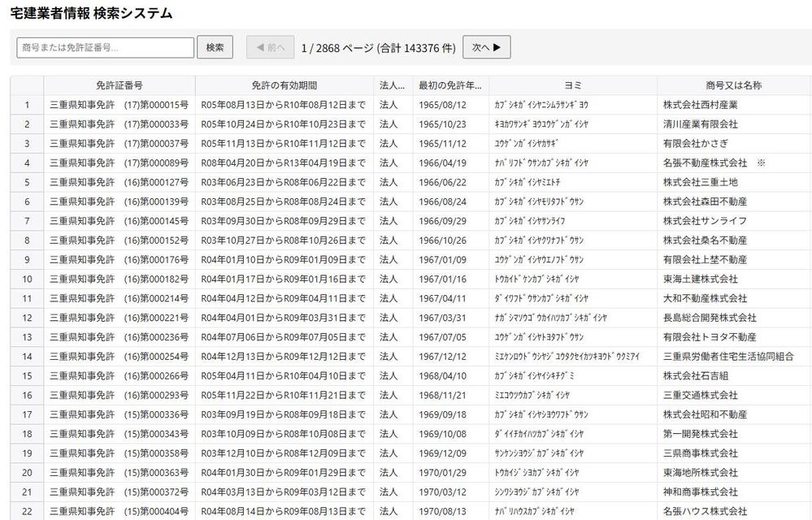The width and height of the screenshot is (812, 520).
Task: Go to next page with 次へ button
Action: click(486, 47)
